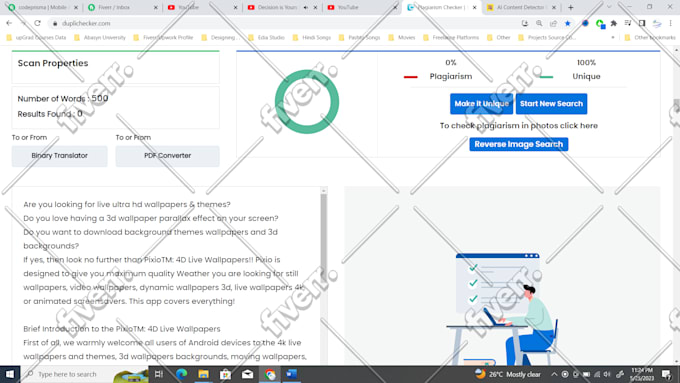Open the notification center icon

coord(667,374)
